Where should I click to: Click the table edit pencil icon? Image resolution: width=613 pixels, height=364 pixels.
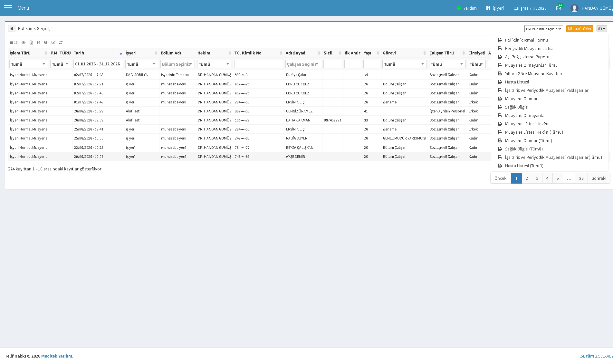(x=53, y=43)
